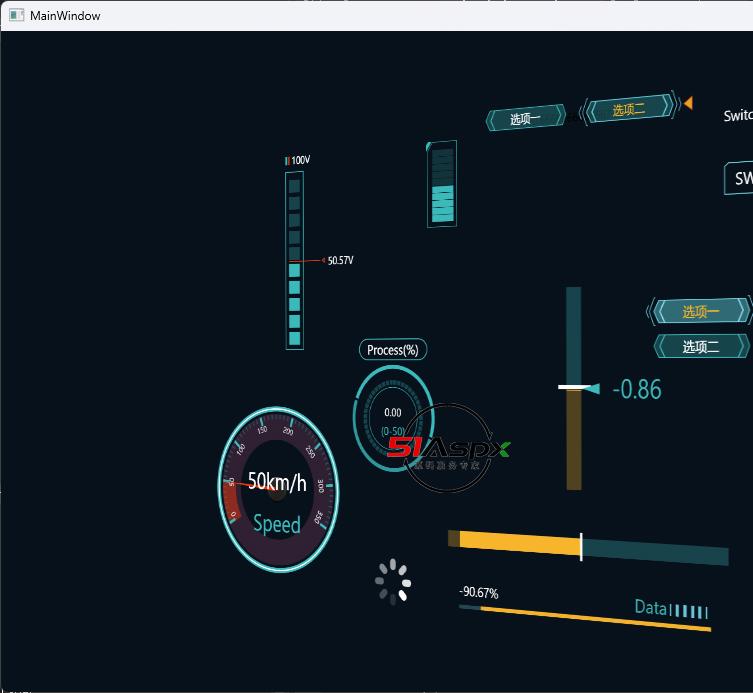Click the MainWindow title bar app icon
753x693 pixels.
(x=16, y=15)
